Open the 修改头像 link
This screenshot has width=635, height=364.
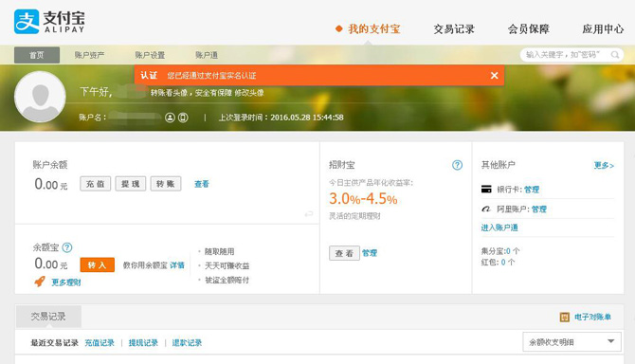[249, 93]
